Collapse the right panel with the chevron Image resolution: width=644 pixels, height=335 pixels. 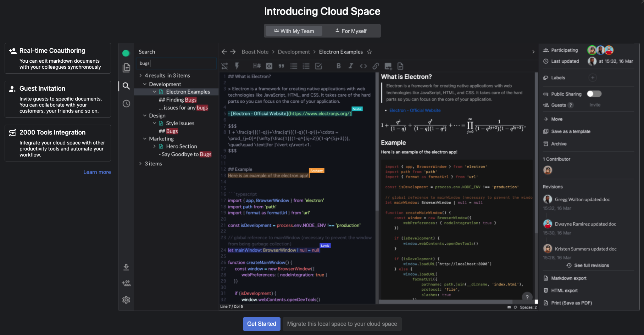click(x=533, y=52)
